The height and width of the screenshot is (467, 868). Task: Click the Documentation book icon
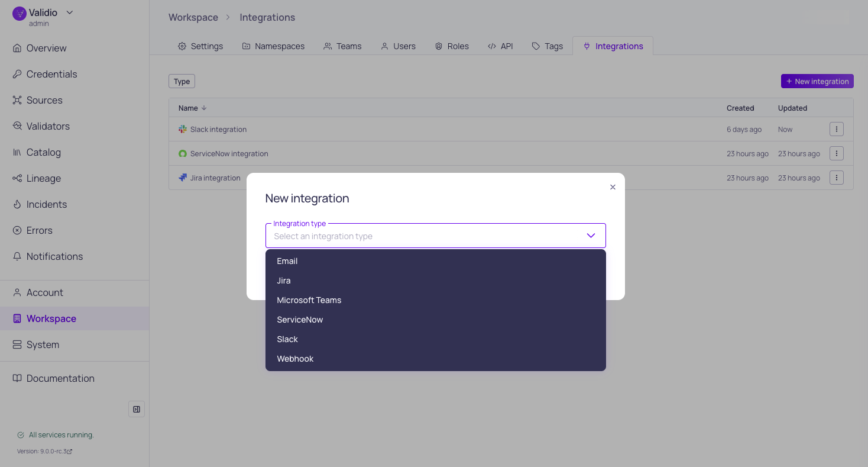click(17, 378)
